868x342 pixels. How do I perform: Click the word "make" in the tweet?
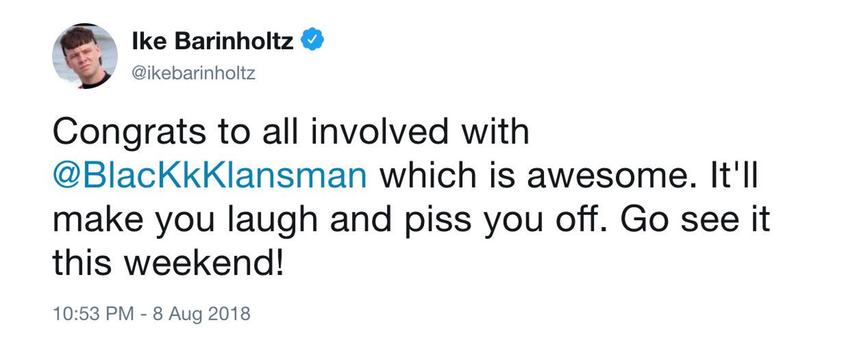click(98, 219)
